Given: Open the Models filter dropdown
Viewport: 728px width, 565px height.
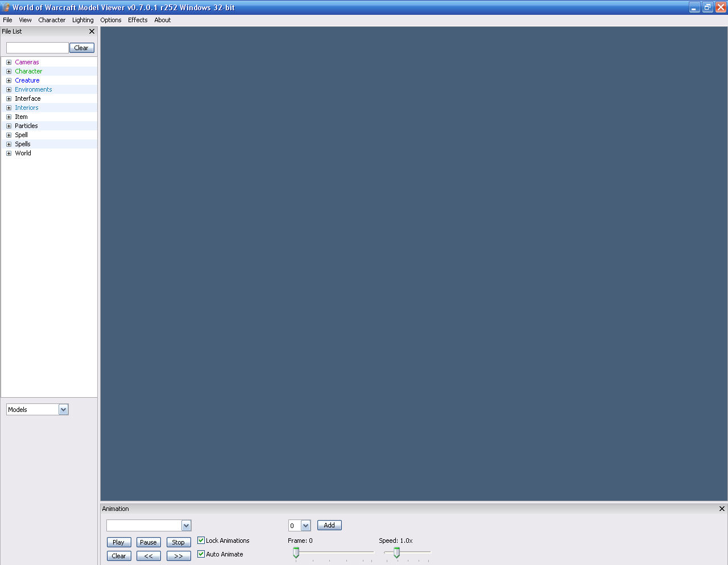Looking at the screenshot, I should 63,410.
